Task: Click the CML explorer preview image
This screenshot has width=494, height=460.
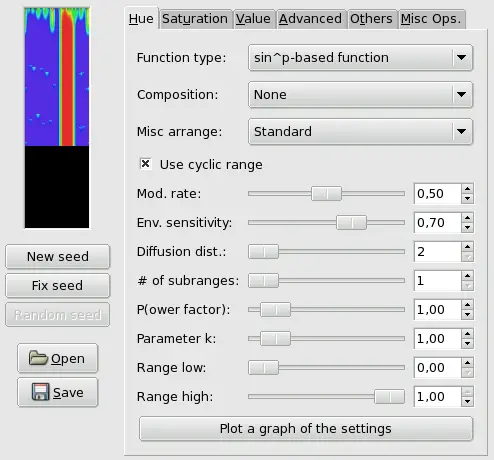Action: 57,118
